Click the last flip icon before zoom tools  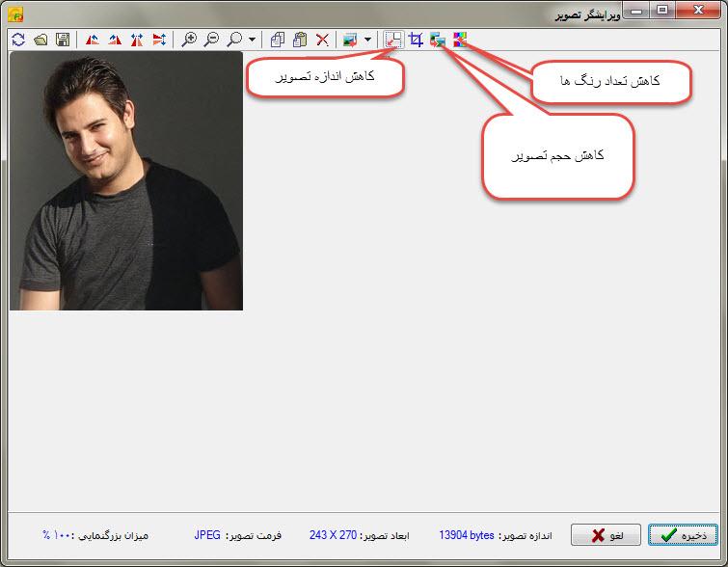159,40
